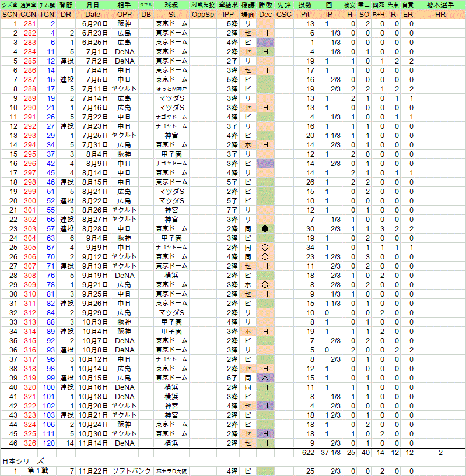Click the win circle in the 9月21日 row
This screenshot has height=476, width=466.
(x=265, y=285)
